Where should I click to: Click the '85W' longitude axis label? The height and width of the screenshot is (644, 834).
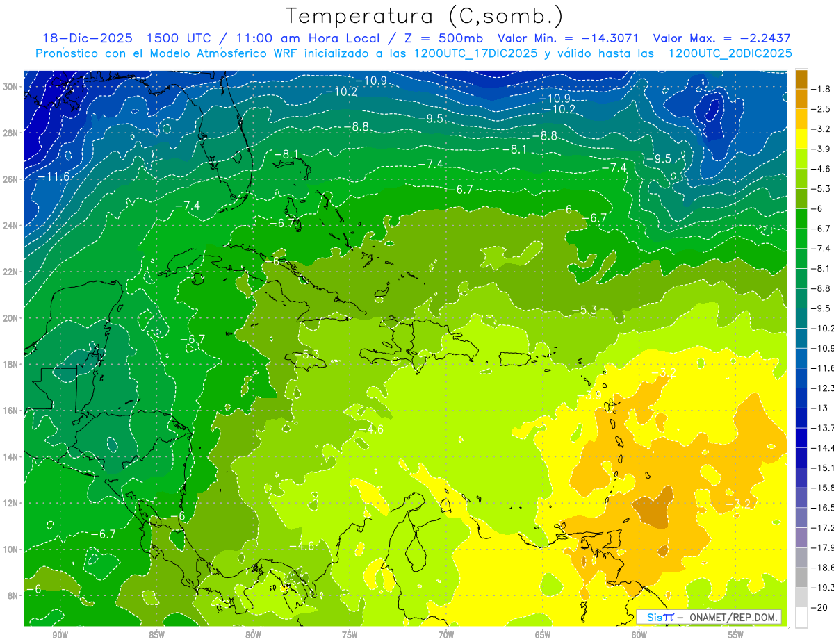(156, 635)
